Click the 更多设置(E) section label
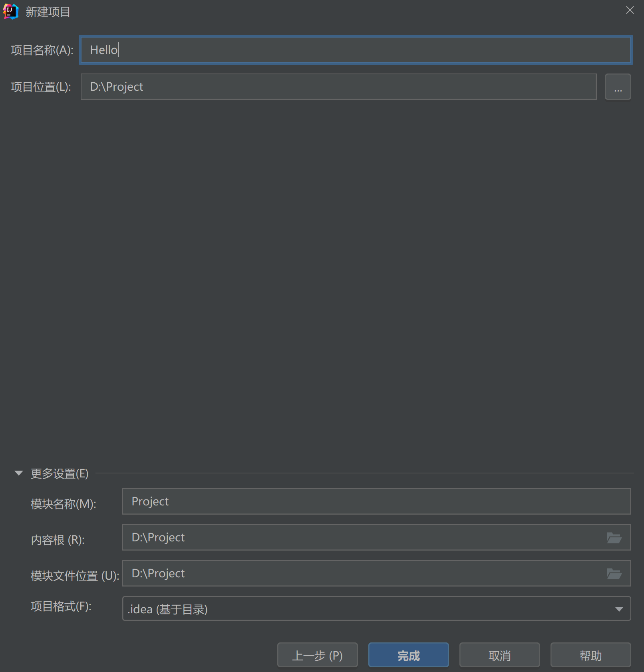 pos(58,474)
